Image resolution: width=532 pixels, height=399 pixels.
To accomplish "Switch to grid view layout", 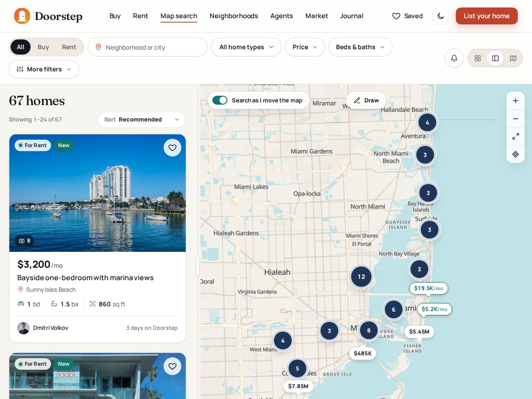I will coord(477,58).
